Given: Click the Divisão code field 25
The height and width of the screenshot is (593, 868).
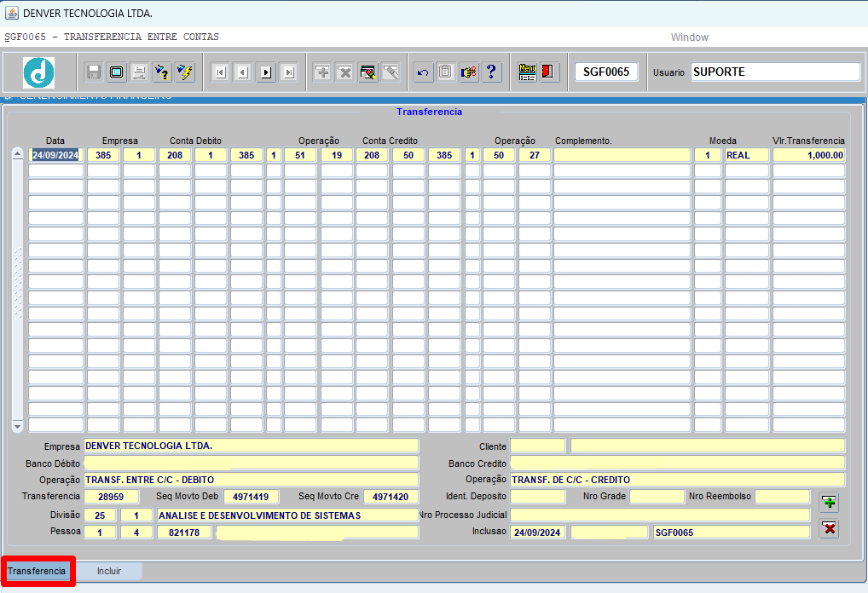Looking at the screenshot, I should [x=100, y=515].
